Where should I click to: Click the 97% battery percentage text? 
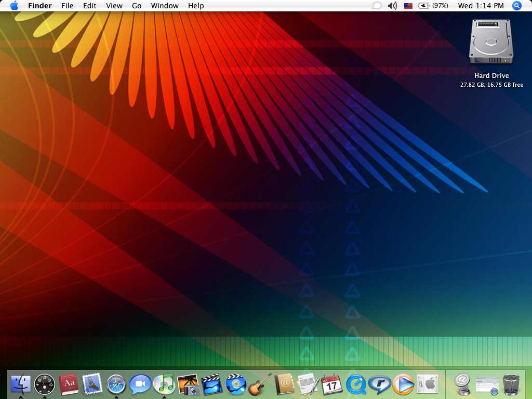click(x=440, y=6)
